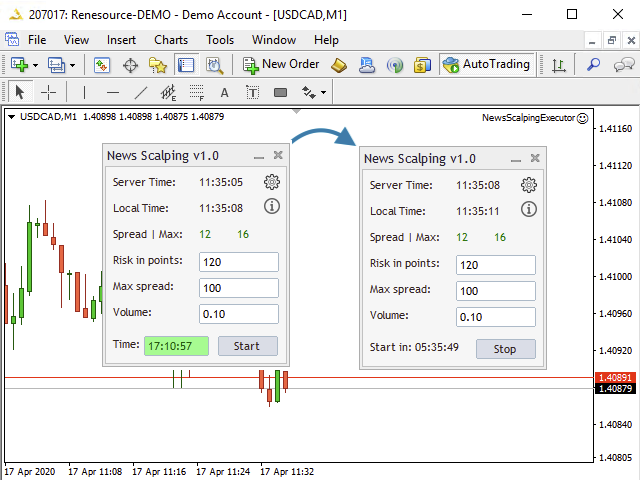Click the application icon in menu bar
The width and height of the screenshot is (640, 480).
coord(11,40)
